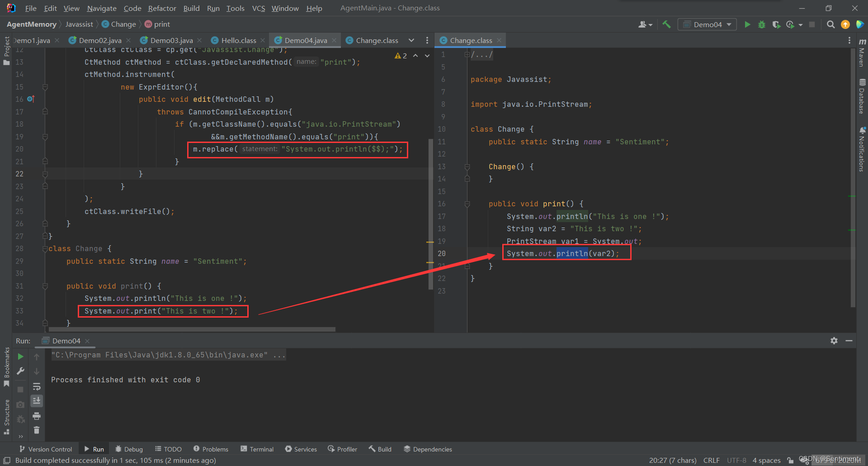
Task: Print console output via the printer icon
Action: click(x=37, y=416)
